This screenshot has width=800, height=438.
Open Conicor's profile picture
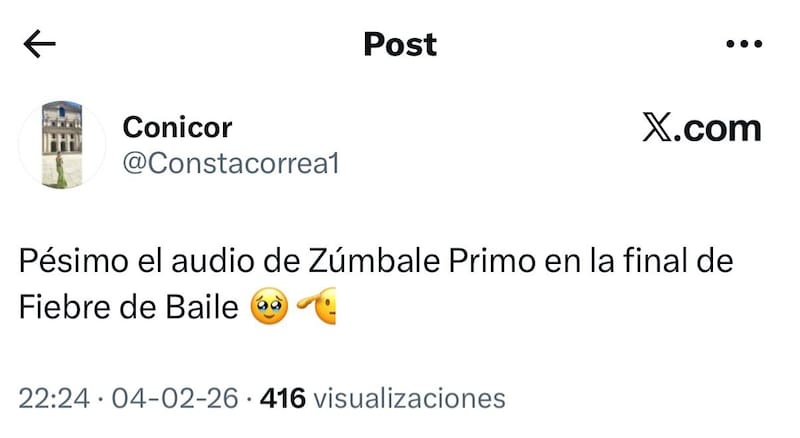(62, 145)
